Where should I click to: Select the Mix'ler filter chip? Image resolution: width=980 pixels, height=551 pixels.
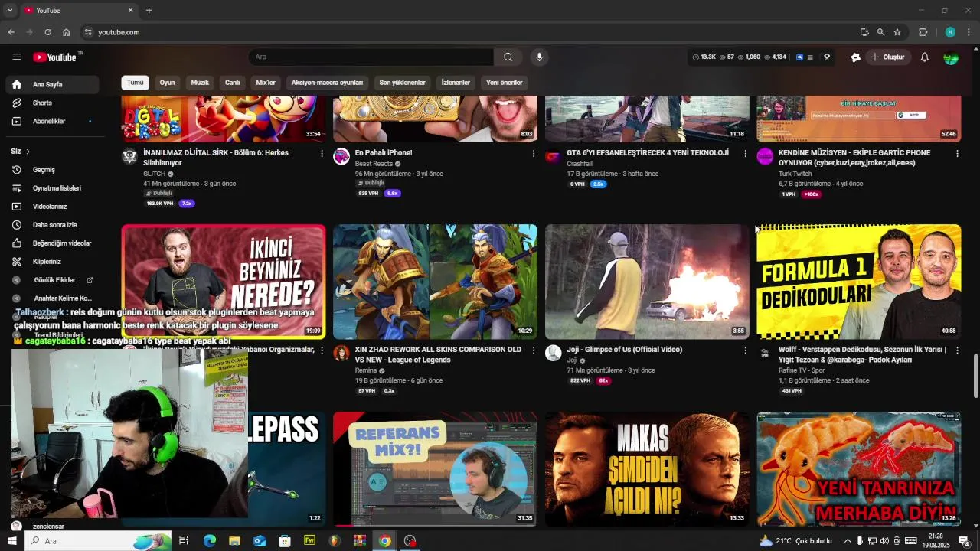[x=266, y=83]
